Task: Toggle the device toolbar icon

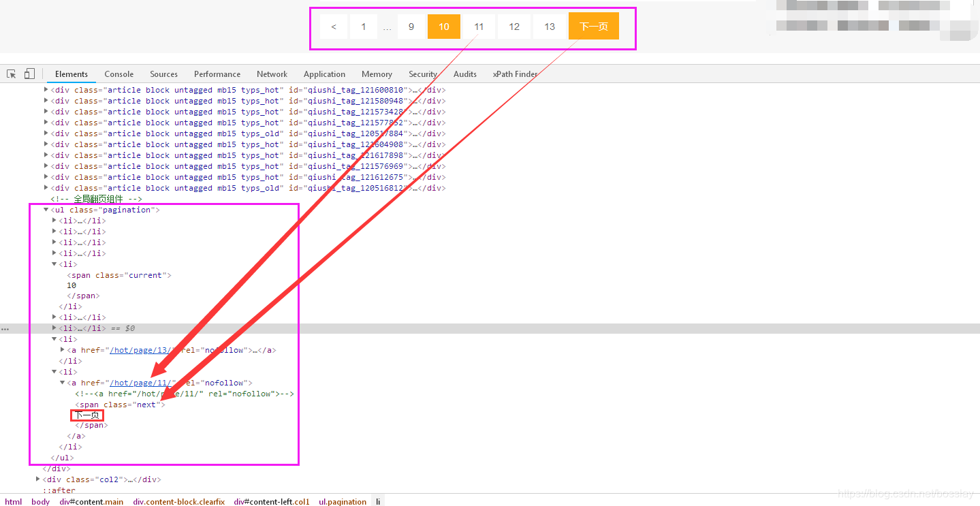Action: pos(29,74)
